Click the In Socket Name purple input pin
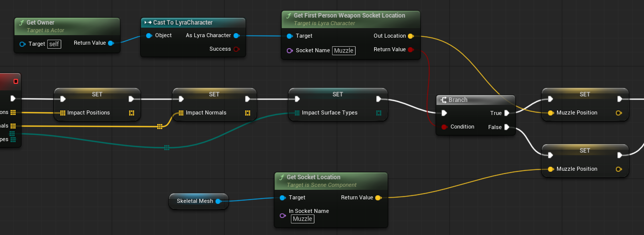Screen dimensions: 644x235 tap(283, 215)
